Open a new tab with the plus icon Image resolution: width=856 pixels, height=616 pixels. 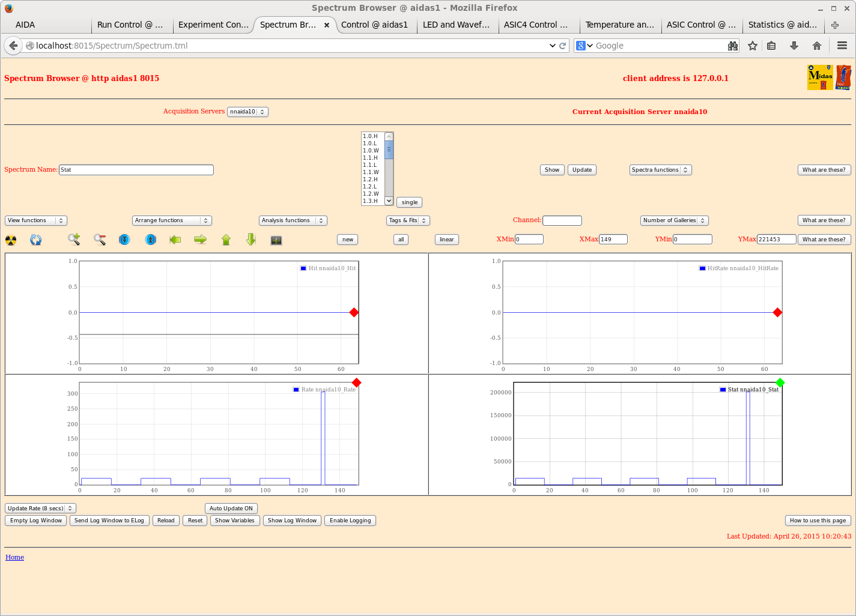coord(835,25)
